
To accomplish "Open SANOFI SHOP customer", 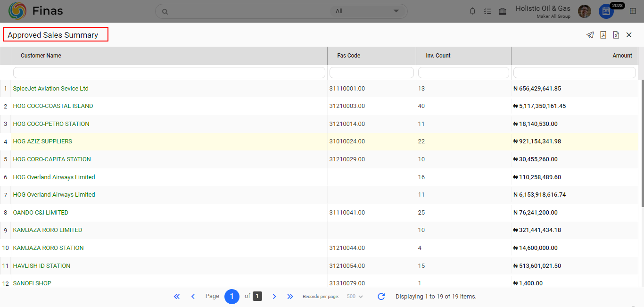I will (x=32, y=283).
